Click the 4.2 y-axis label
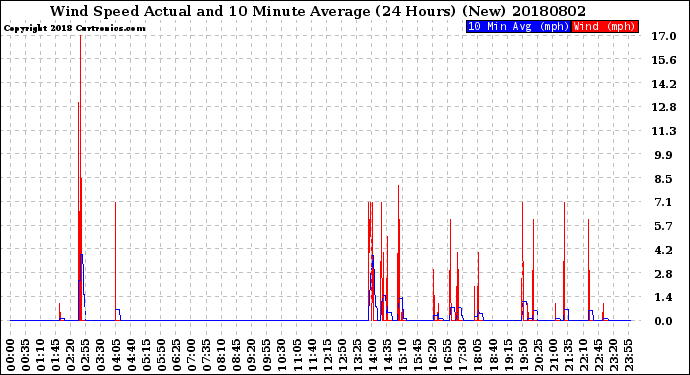The height and width of the screenshot is (375, 690). pyautogui.click(x=664, y=250)
